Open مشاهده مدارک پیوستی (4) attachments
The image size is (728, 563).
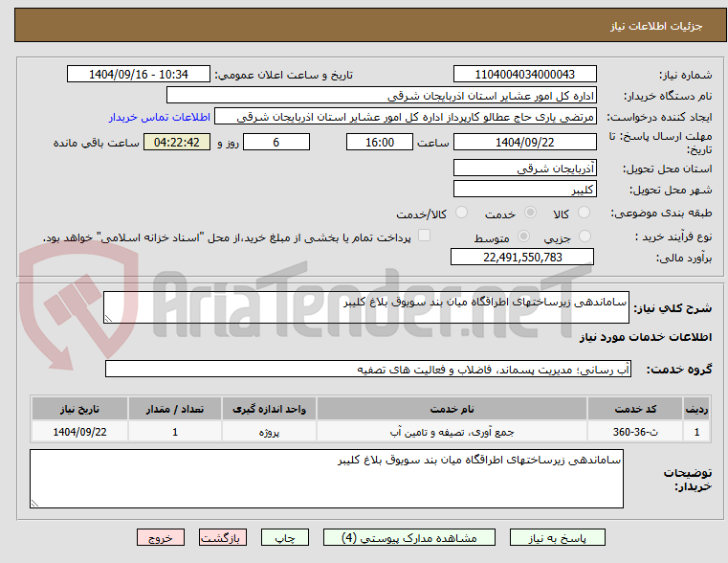tap(409, 537)
